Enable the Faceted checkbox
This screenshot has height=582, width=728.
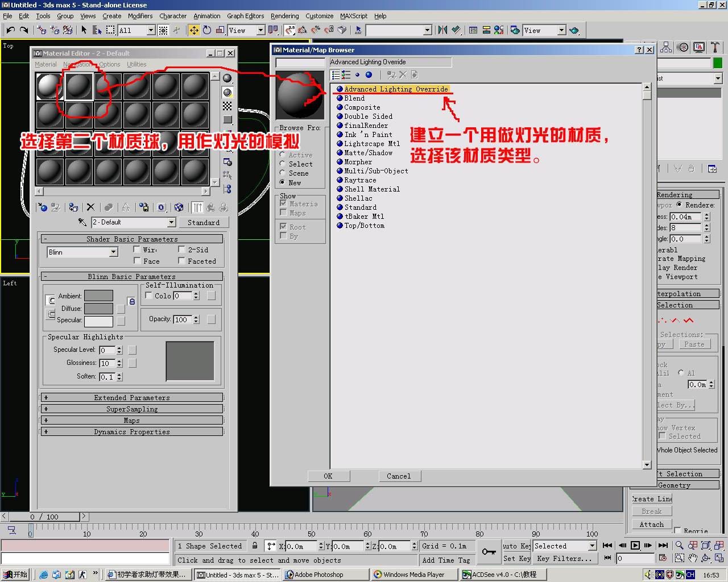(181, 260)
